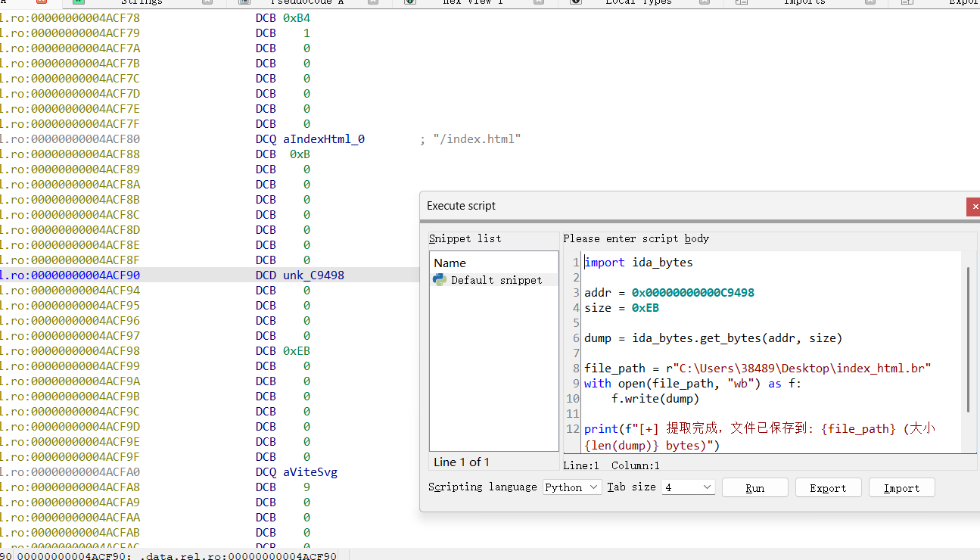This screenshot has width=980, height=560.
Task: Switch to the Pseudocode A tab
Action: tap(306, 2)
